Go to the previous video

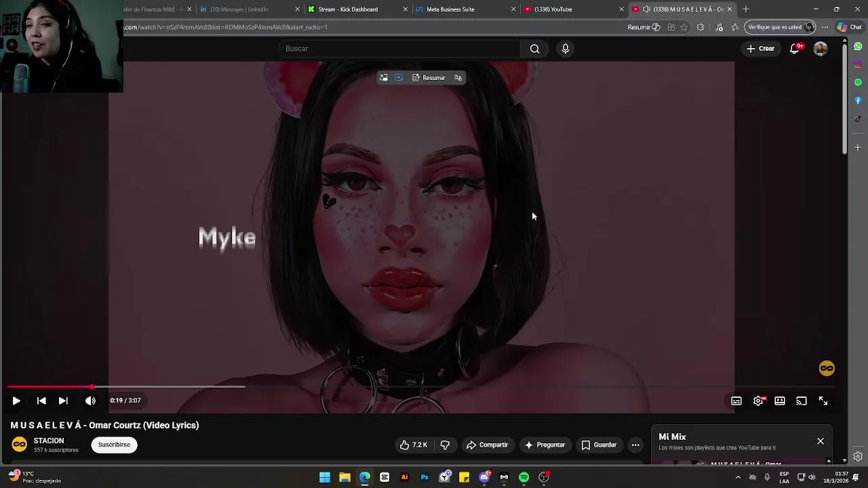click(41, 401)
